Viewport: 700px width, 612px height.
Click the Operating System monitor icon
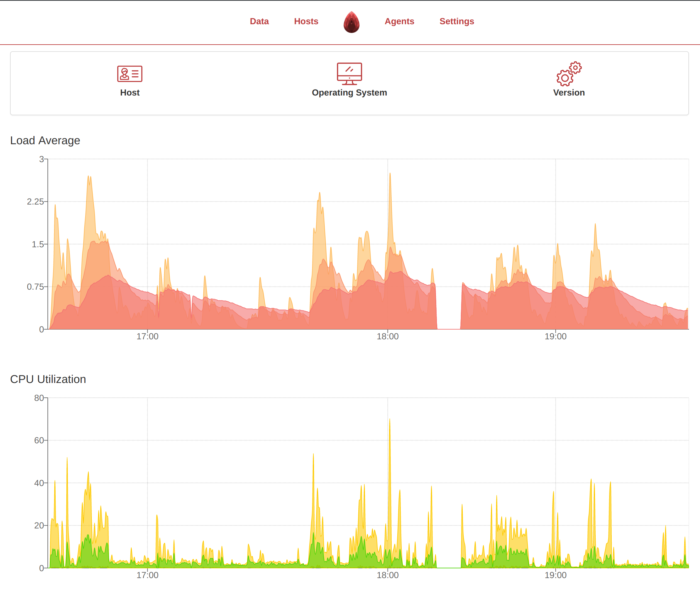349,74
